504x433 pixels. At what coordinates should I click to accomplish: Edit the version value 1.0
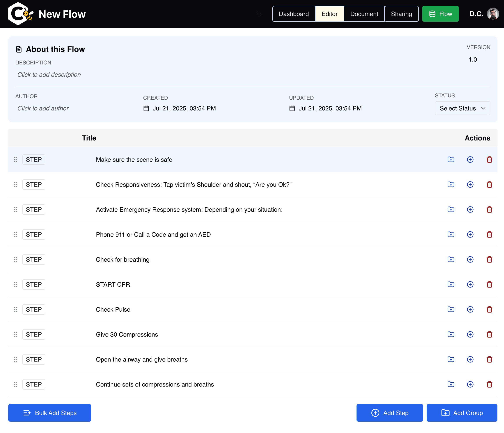pyautogui.click(x=473, y=60)
